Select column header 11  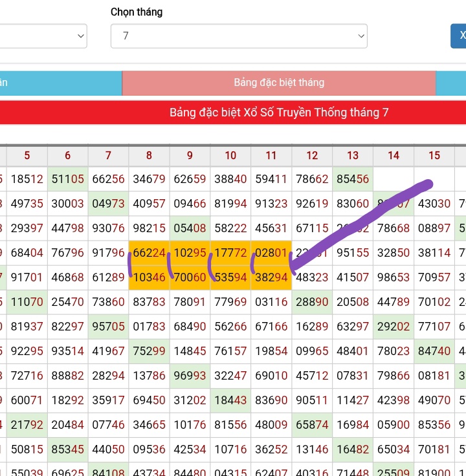pos(271,155)
